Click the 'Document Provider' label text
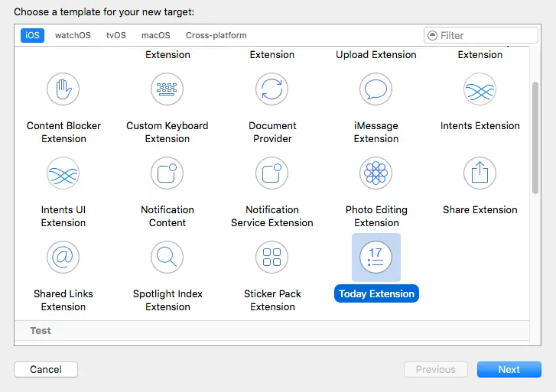The width and height of the screenshot is (556, 392). tap(272, 132)
